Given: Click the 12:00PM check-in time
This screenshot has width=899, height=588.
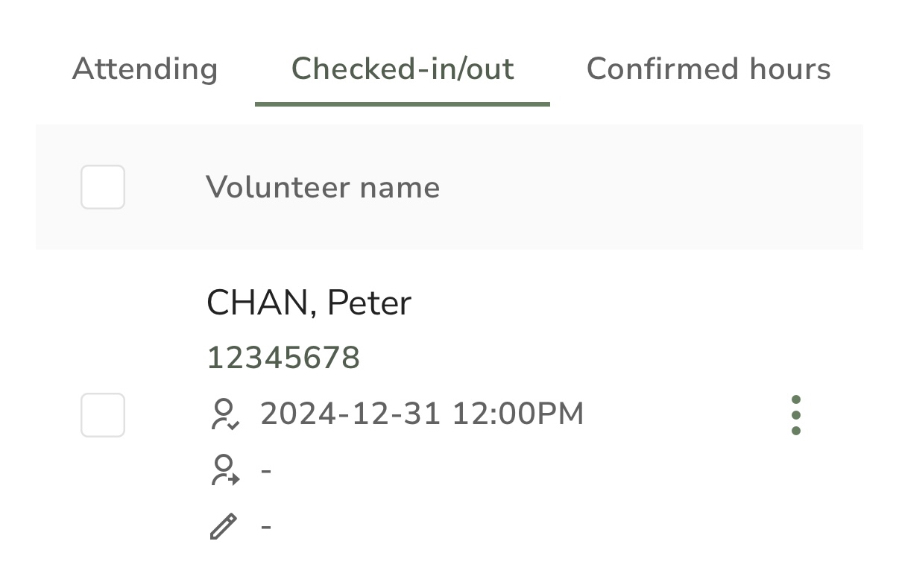Looking at the screenshot, I should (x=518, y=414).
